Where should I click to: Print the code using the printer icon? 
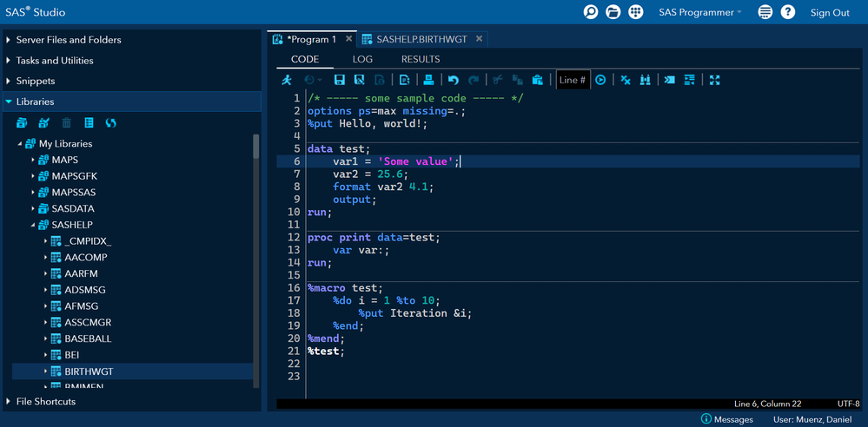tap(428, 80)
